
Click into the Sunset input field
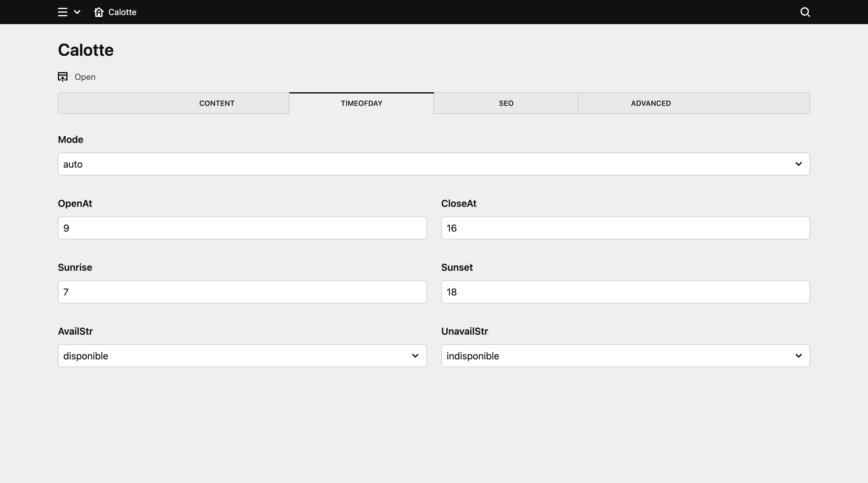click(625, 292)
